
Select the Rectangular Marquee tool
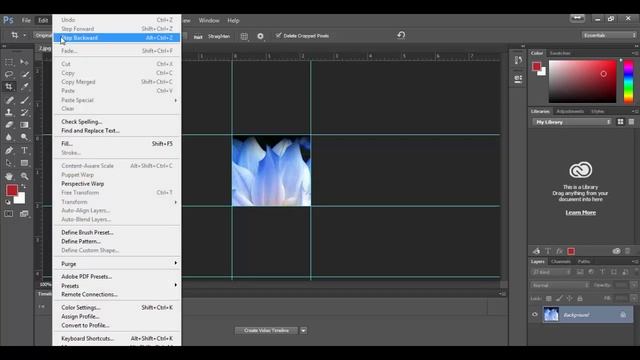(x=9, y=62)
